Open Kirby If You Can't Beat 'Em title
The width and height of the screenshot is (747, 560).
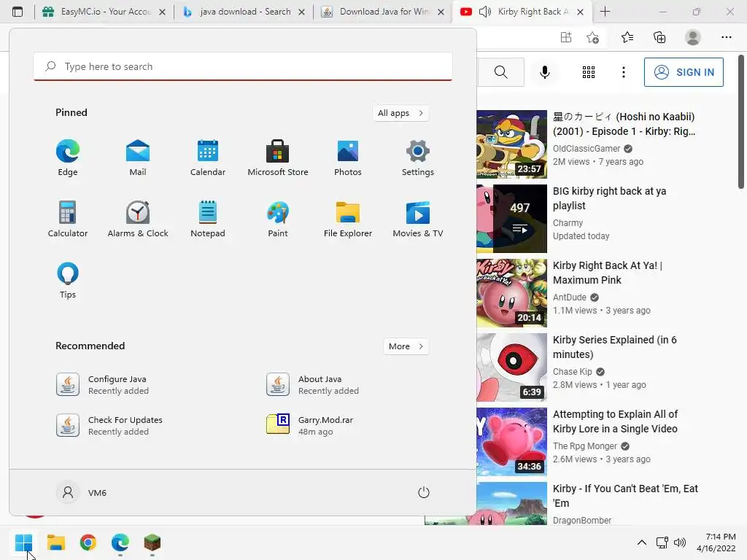pyautogui.click(x=625, y=496)
